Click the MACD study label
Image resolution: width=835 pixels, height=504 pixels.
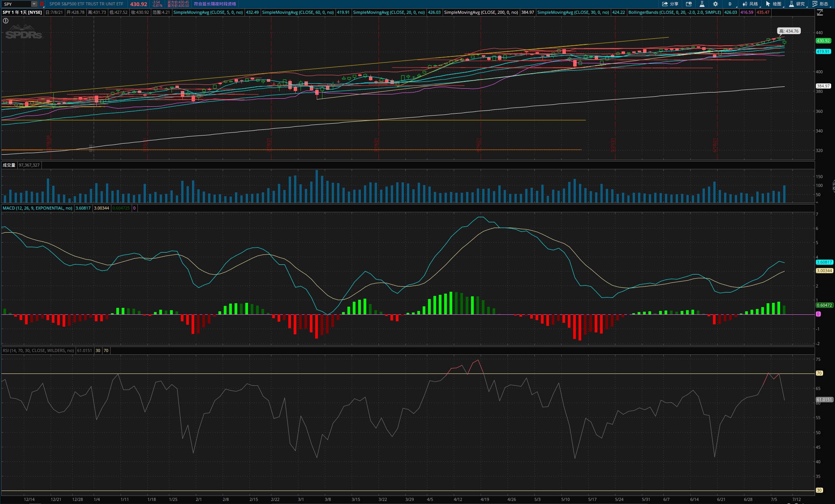[x=37, y=208]
